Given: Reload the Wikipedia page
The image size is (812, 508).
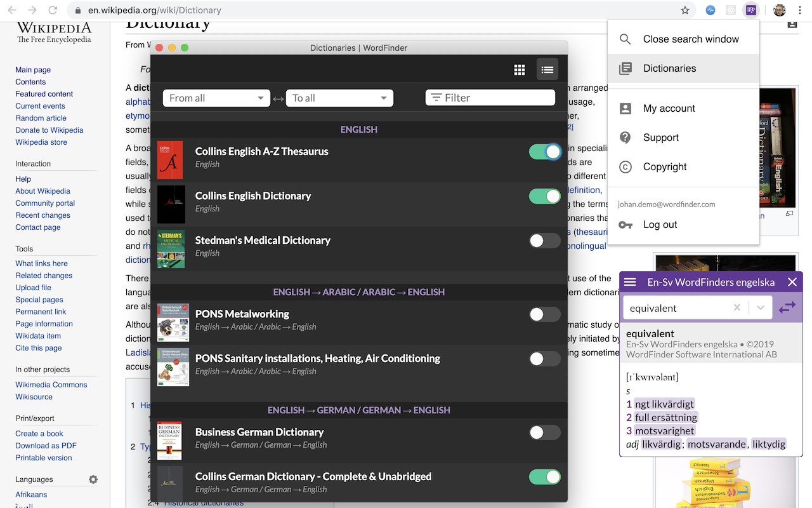Looking at the screenshot, I should [53, 10].
